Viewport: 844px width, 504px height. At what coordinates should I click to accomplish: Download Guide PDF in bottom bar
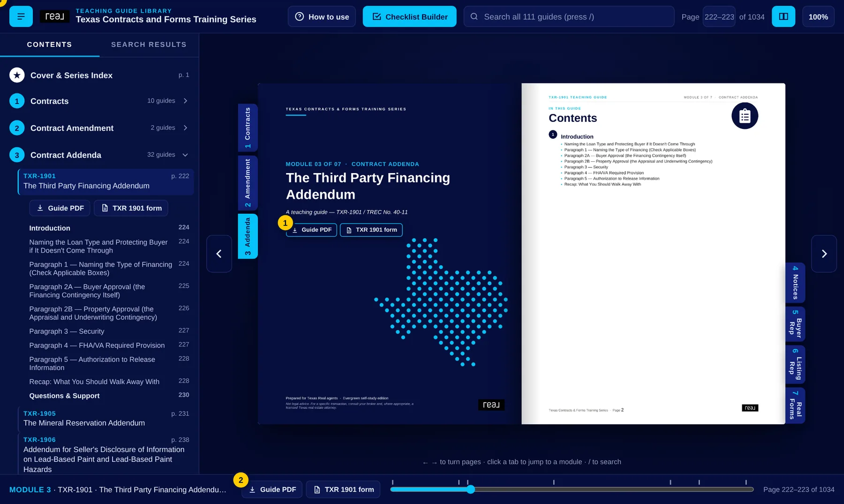click(x=272, y=489)
